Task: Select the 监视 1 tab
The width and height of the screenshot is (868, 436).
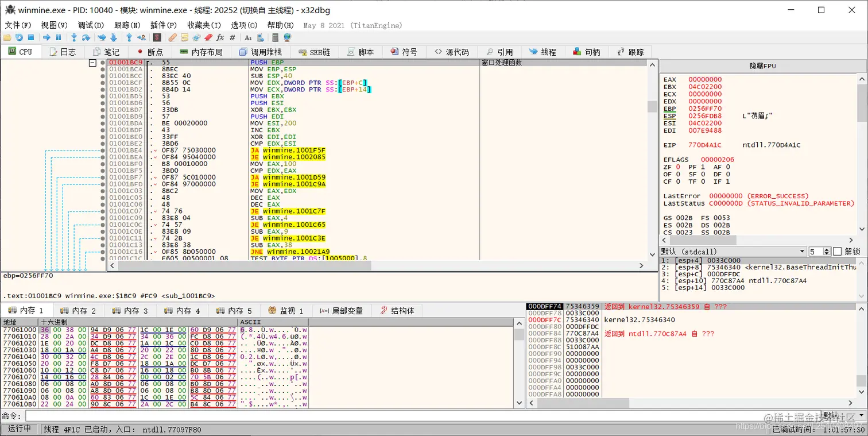Action: coord(285,310)
